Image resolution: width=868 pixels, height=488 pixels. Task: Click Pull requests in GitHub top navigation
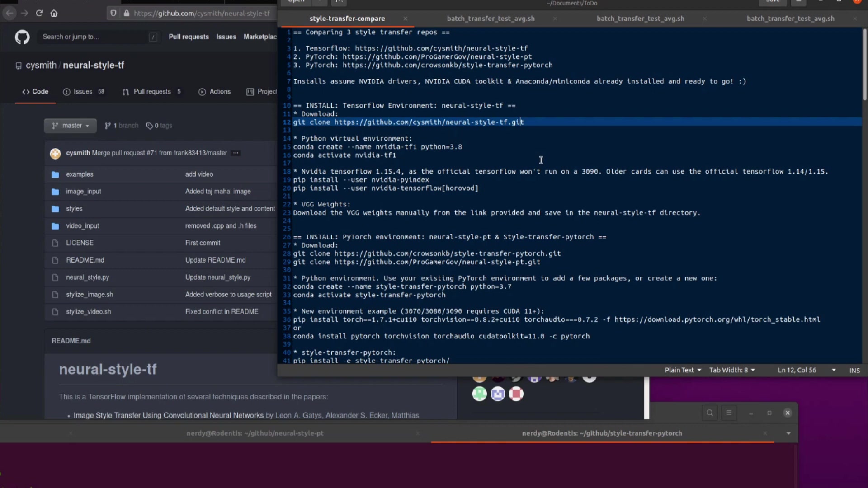point(189,37)
